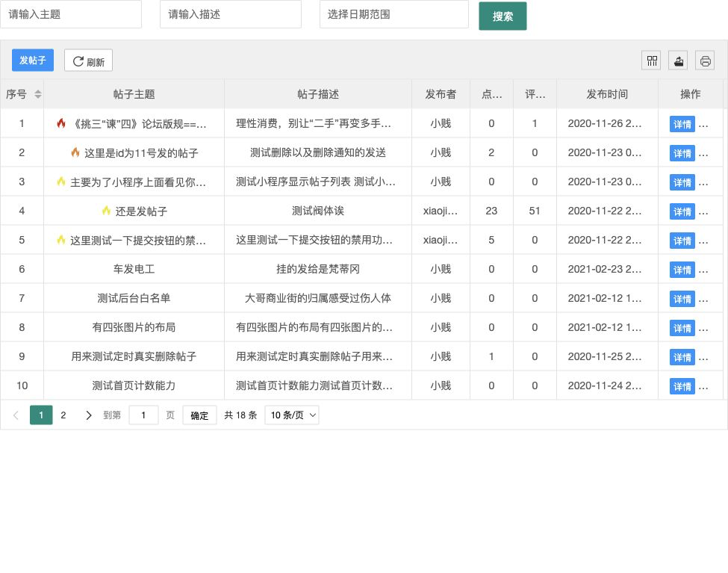Expand more actions in row 8
Image resolution: width=728 pixels, height=573 pixels.
(x=703, y=328)
